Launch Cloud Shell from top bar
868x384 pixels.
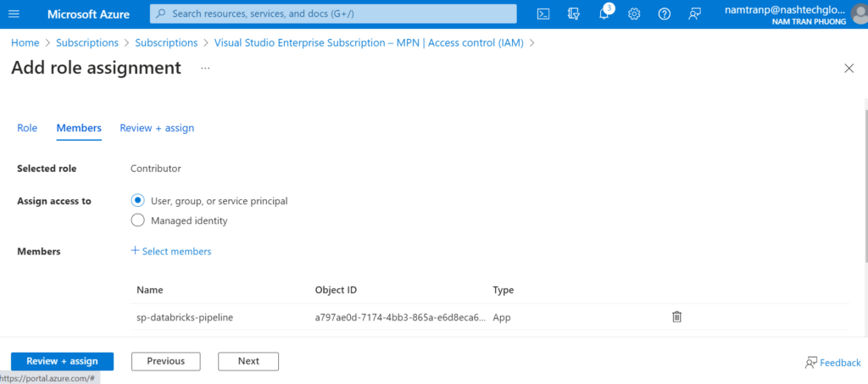[x=543, y=14]
